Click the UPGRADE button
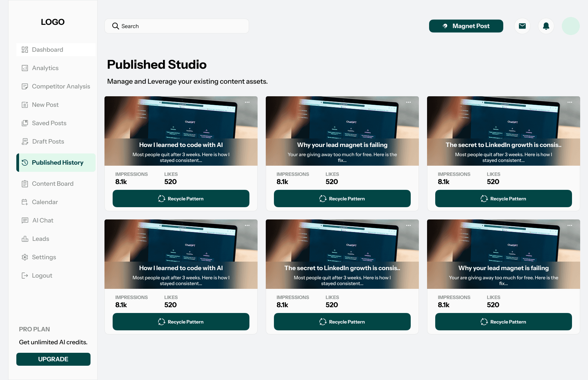588x380 pixels. pos(53,359)
